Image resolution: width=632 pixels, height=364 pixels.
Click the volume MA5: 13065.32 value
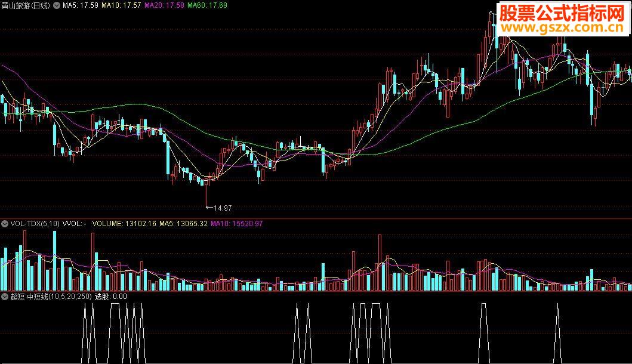(183, 224)
